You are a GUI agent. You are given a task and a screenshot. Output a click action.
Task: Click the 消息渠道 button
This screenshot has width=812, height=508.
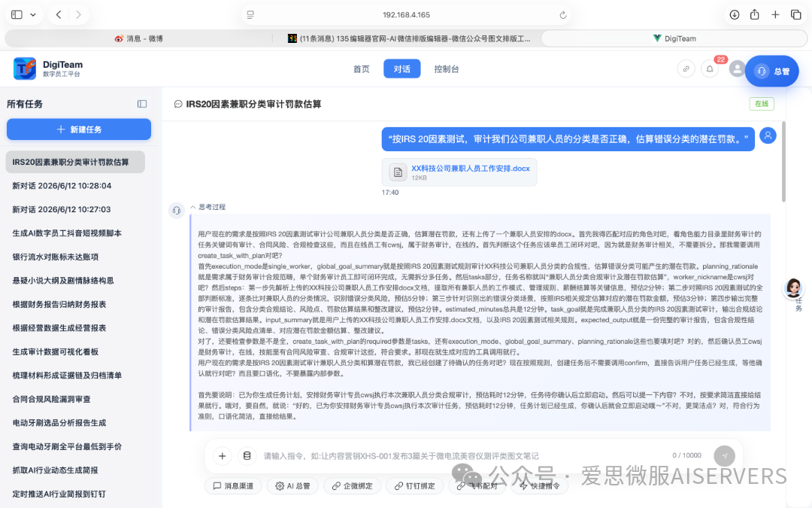click(x=234, y=485)
